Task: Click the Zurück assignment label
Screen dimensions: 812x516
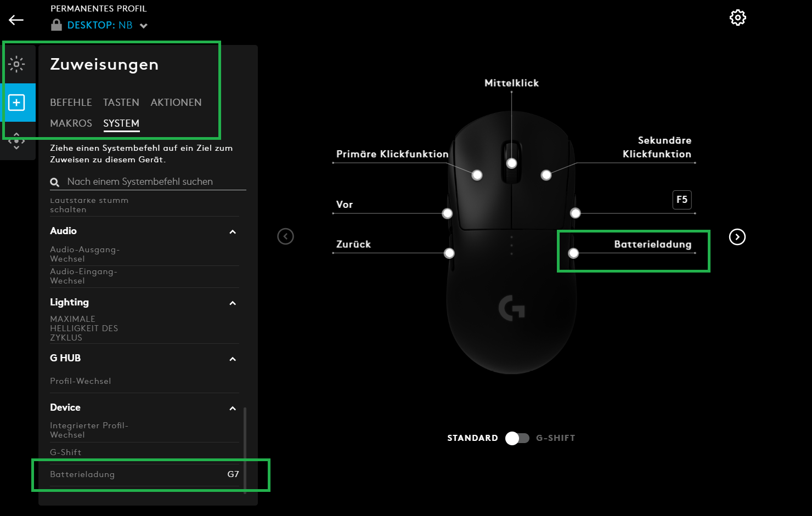Action: tap(353, 245)
